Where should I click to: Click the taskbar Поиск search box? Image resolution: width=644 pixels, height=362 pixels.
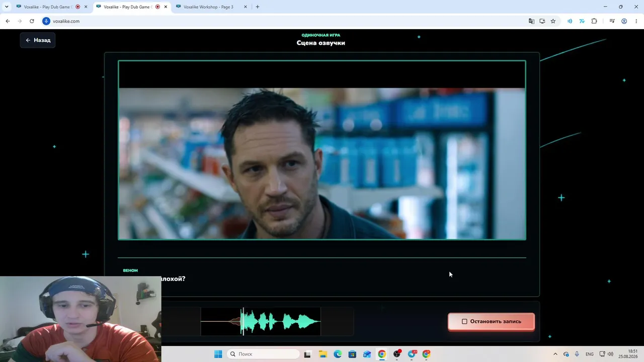point(263,354)
